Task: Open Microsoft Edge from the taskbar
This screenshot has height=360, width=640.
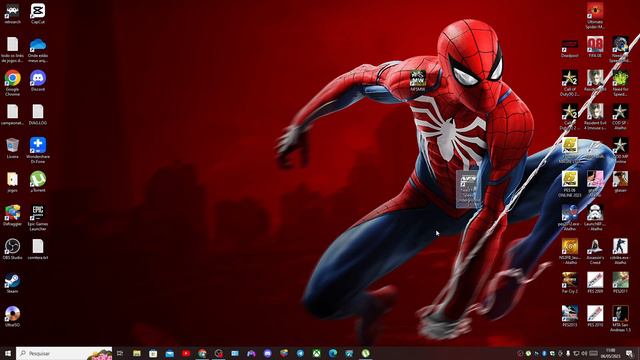Action: coord(333,353)
